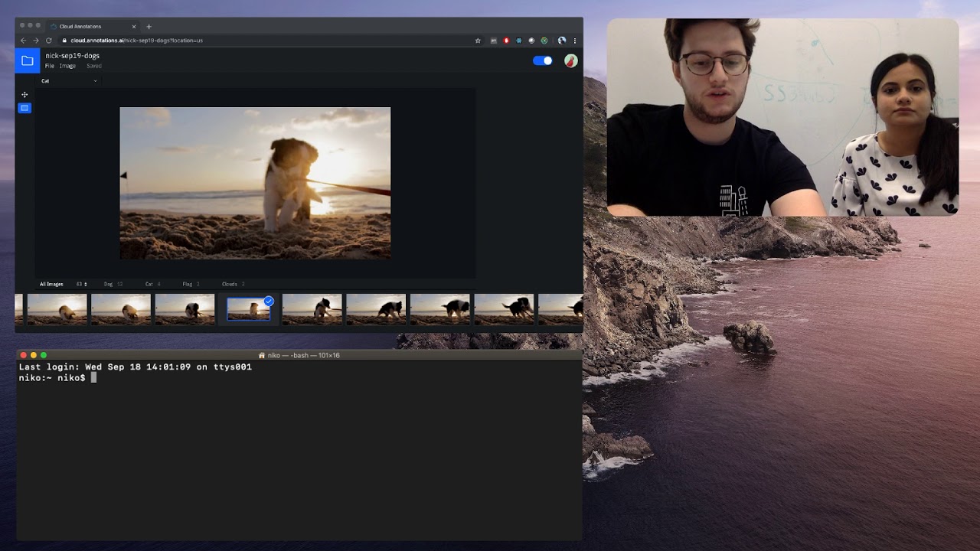Select the rectangle bounding box tool
980x551 pixels.
(x=24, y=108)
